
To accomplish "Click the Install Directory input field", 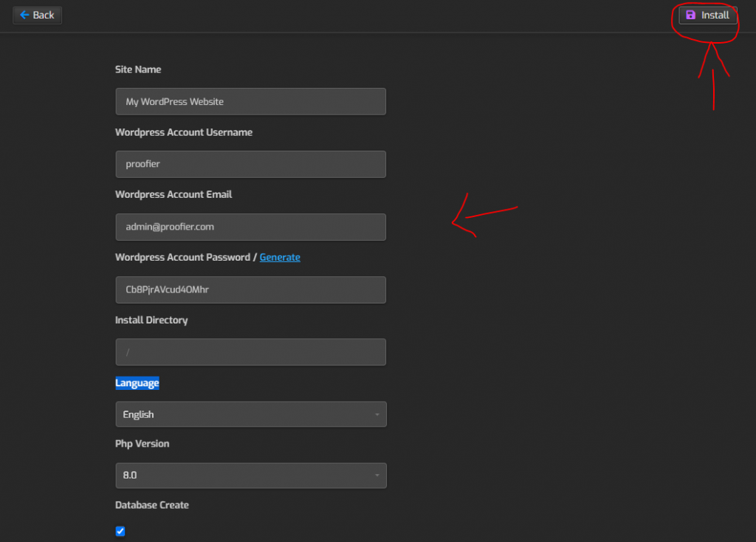I will pos(251,351).
